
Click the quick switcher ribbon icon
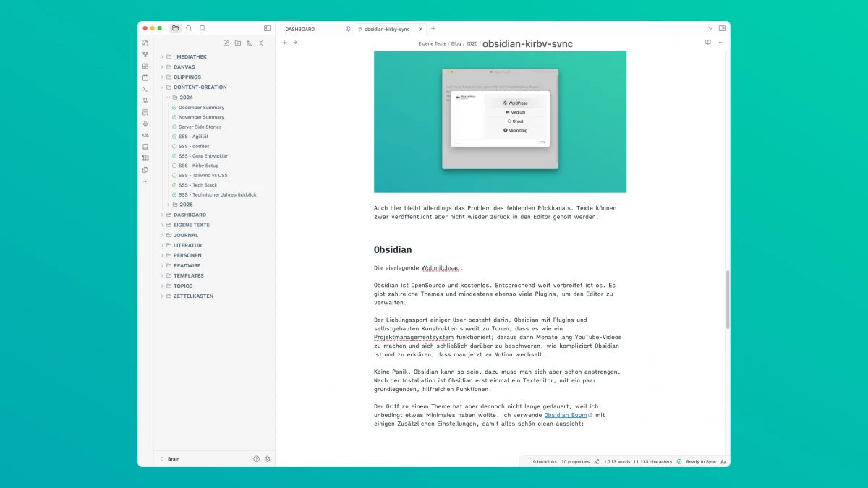coord(145,43)
